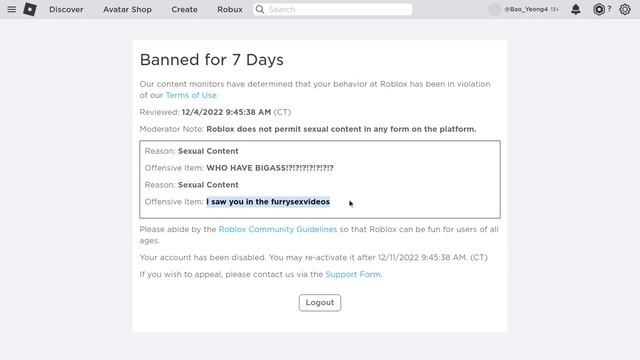Click the account re-activation date sentence
This screenshot has height=360, width=640.
313,258
